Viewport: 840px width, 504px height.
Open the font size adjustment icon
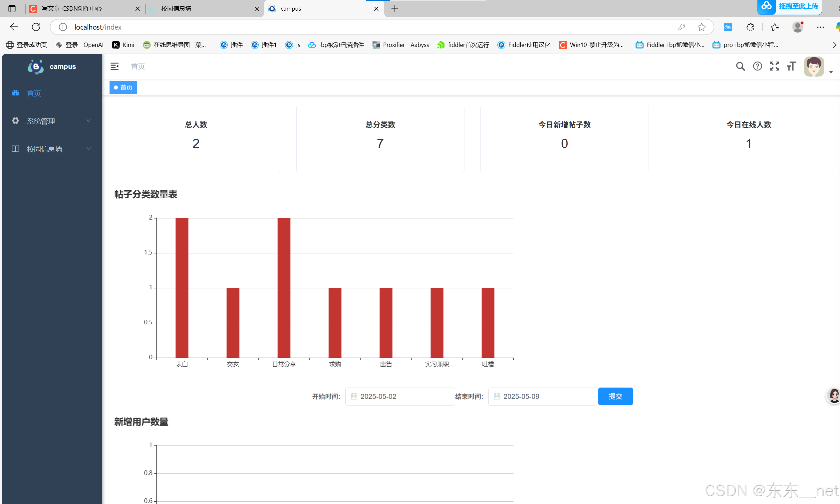tap(791, 66)
